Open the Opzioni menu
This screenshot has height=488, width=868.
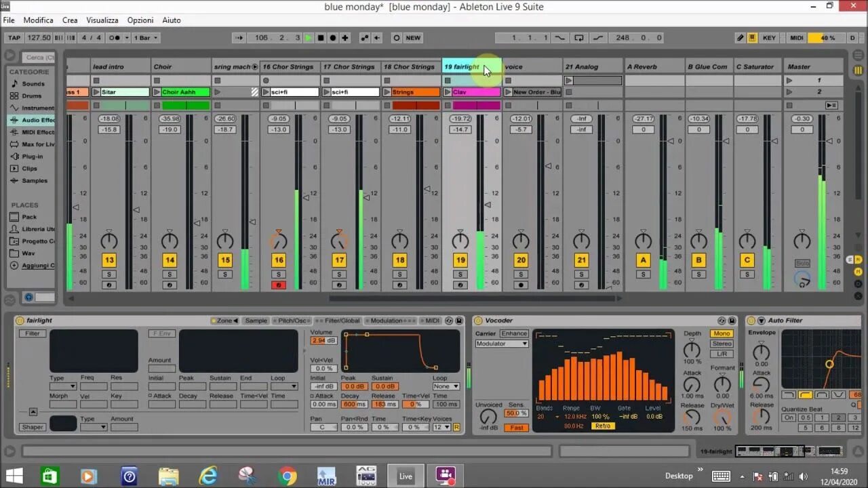point(140,20)
